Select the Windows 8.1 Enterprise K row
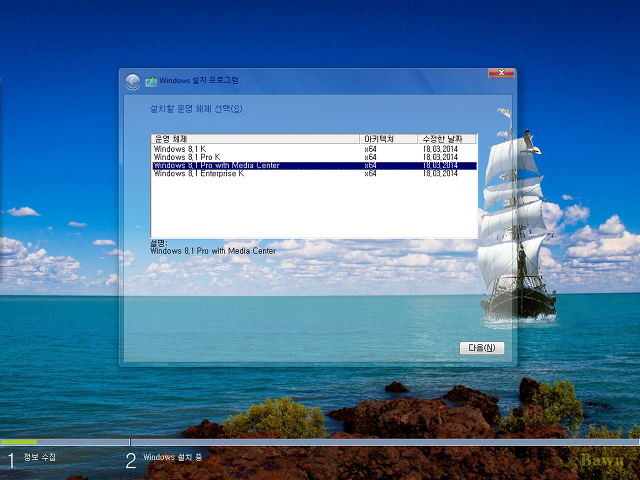Screen dimensions: 640x480 tap(314, 173)
